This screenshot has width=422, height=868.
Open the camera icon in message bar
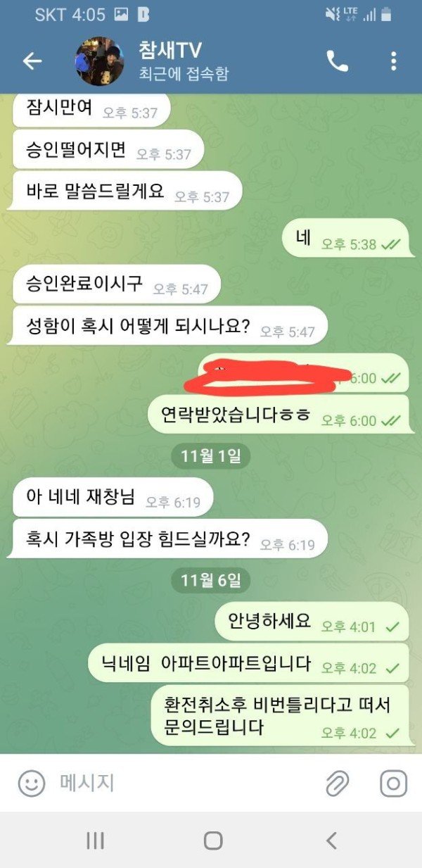pyautogui.click(x=394, y=783)
